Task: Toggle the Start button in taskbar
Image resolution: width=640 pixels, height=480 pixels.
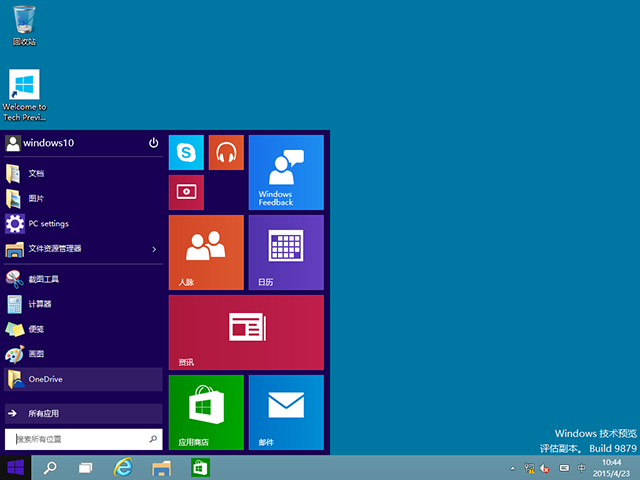Action: tap(16, 467)
